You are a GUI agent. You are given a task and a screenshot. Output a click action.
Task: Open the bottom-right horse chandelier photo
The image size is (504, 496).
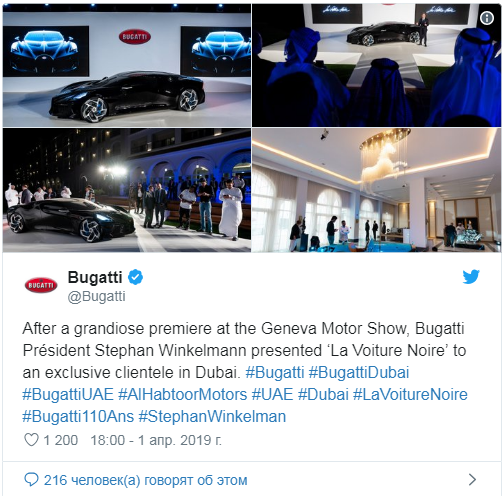(376, 190)
